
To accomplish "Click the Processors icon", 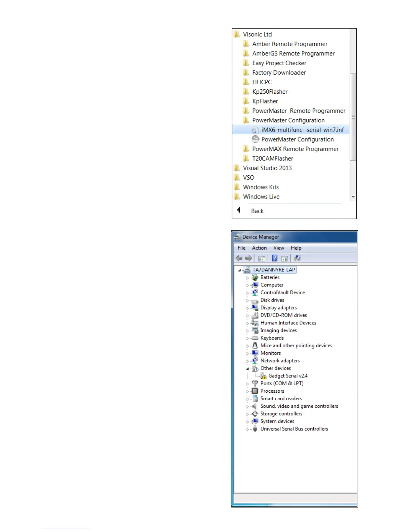I will click(x=255, y=391).
